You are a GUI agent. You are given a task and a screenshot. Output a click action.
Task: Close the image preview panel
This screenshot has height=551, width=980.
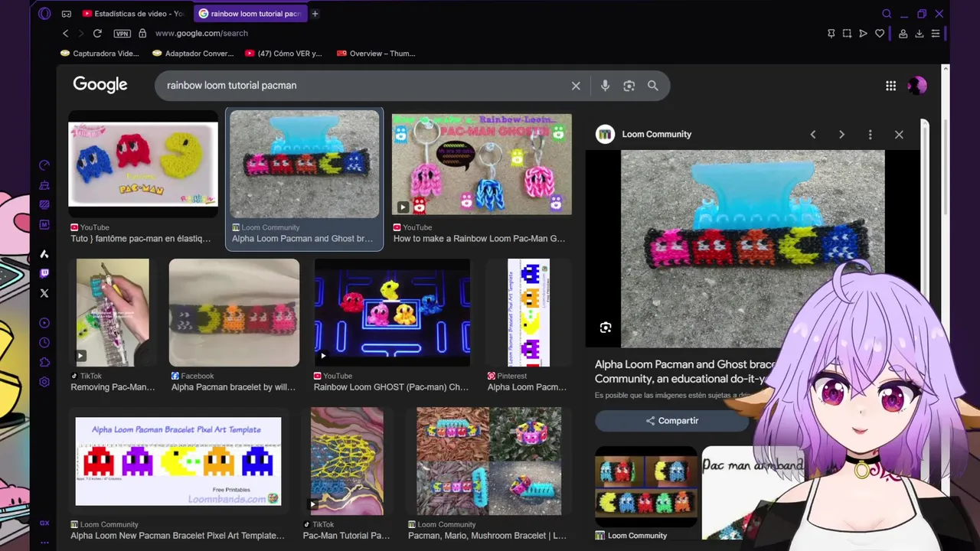pos(899,135)
